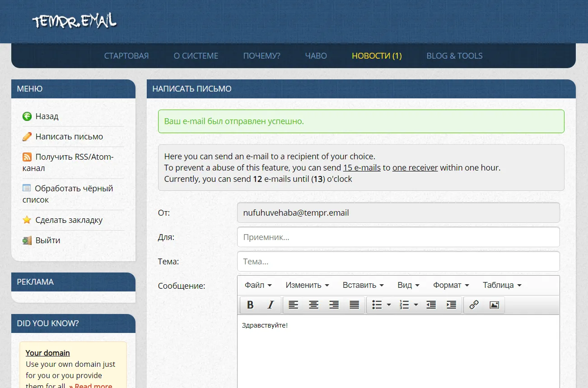The image size is (588, 388).
Task: Insert a hyperlink via chain icon
Action: [474, 305]
